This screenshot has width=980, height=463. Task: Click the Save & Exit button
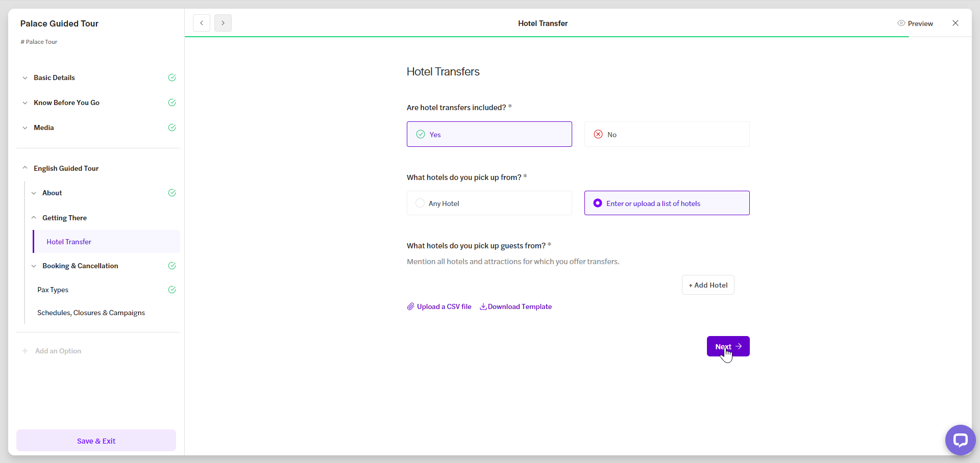tap(96, 441)
